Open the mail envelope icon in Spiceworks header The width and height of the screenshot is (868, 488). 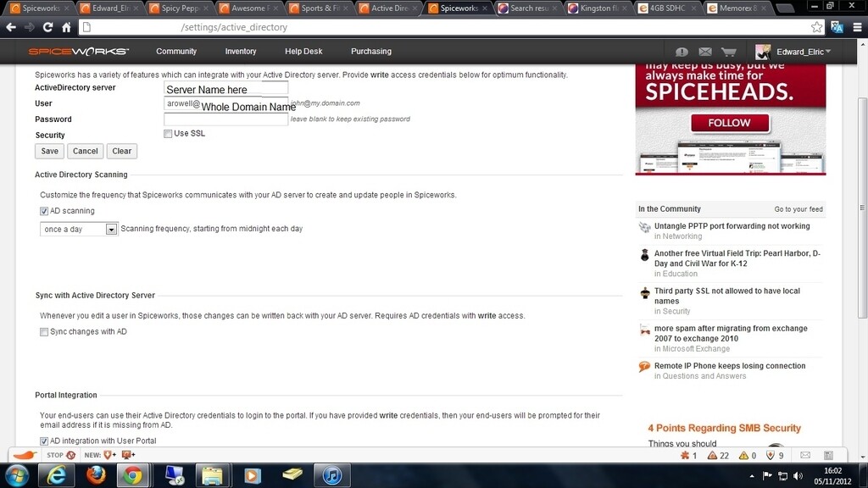[x=706, y=51]
